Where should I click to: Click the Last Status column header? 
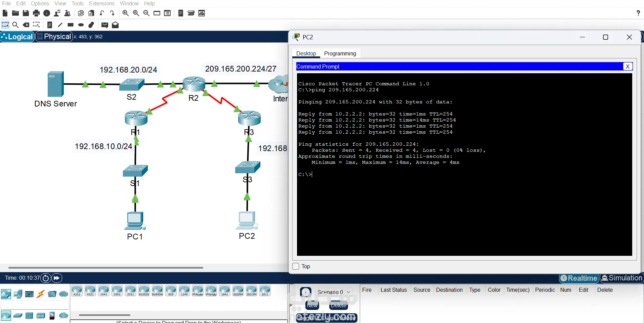(x=393, y=290)
